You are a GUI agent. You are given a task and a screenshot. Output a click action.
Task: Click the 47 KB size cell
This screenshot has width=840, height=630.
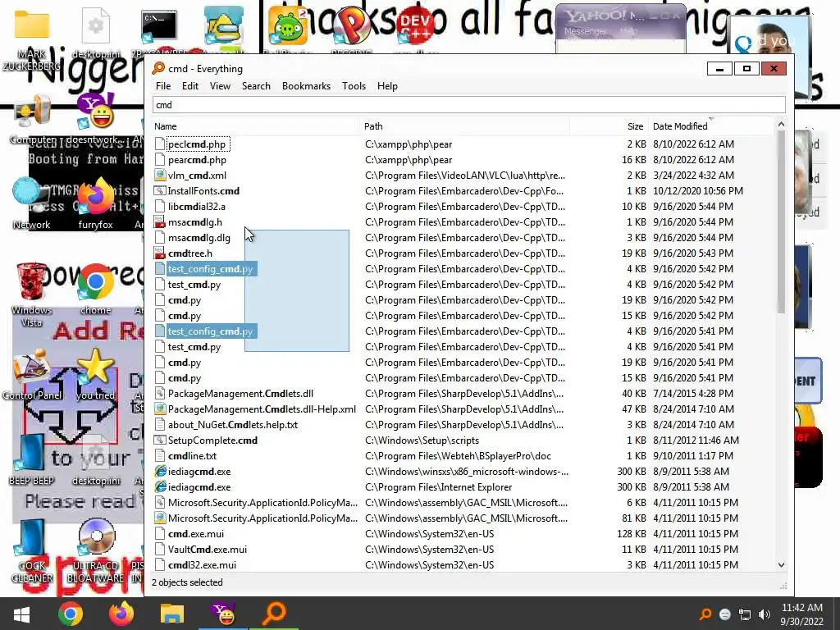click(x=634, y=409)
